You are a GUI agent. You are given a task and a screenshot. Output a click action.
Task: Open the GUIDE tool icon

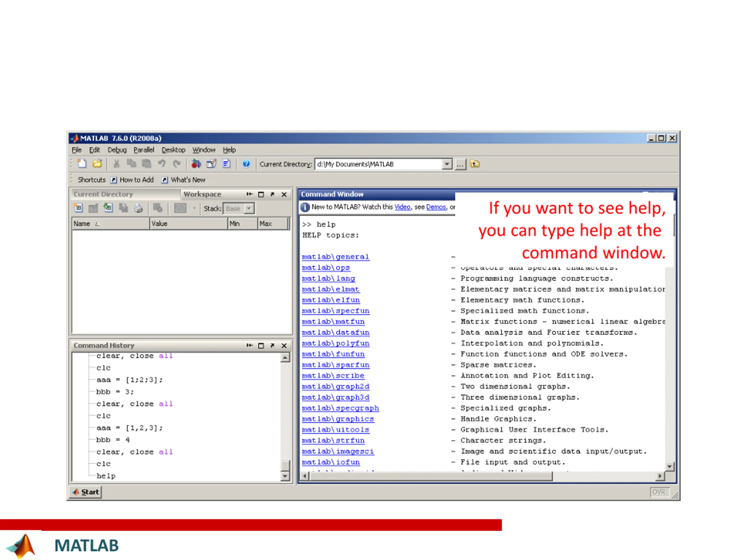211,164
